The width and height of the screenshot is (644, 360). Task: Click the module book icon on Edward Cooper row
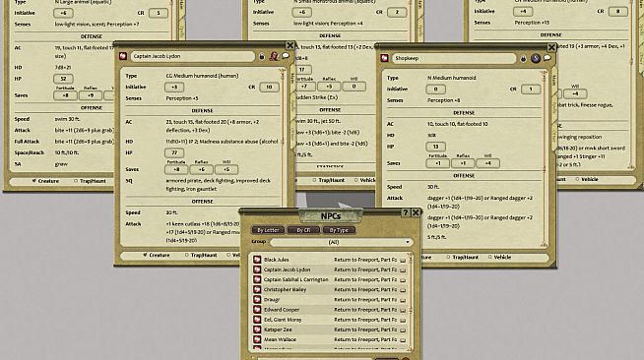[x=403, y=310]
